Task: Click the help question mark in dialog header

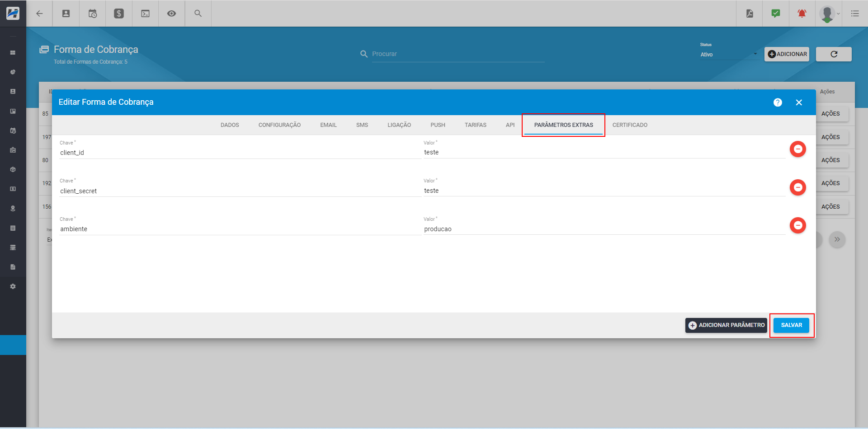Action: point(778,103)
